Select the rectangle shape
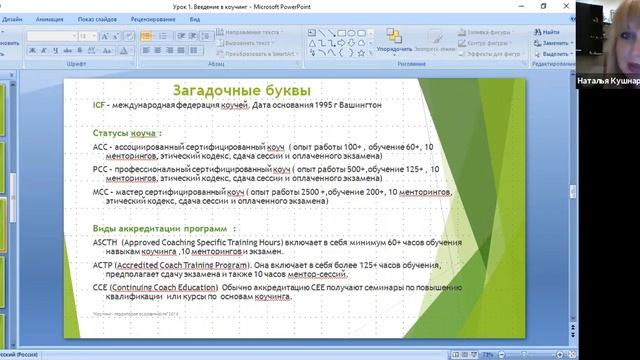This screenshot has width=640, height=360. pyautogui.click(x=342, y=33)
